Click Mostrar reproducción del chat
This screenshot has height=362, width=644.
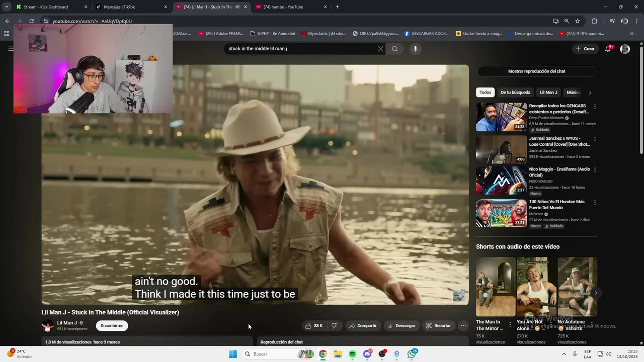click(x=536, y=71)
